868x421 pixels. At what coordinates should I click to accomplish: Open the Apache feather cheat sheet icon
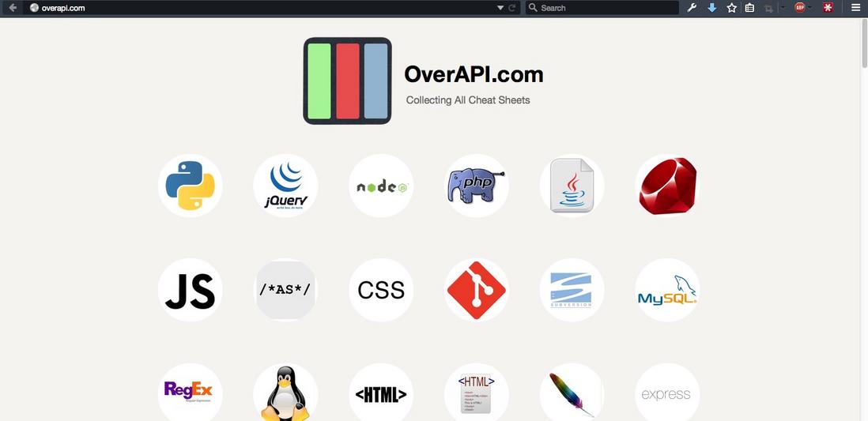click(572, 393)
